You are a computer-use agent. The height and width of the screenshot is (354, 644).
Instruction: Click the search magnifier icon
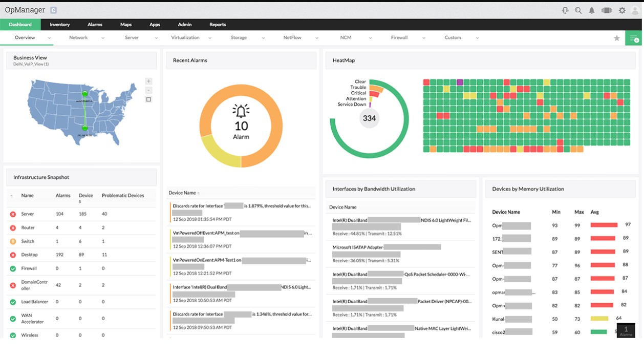578,10
